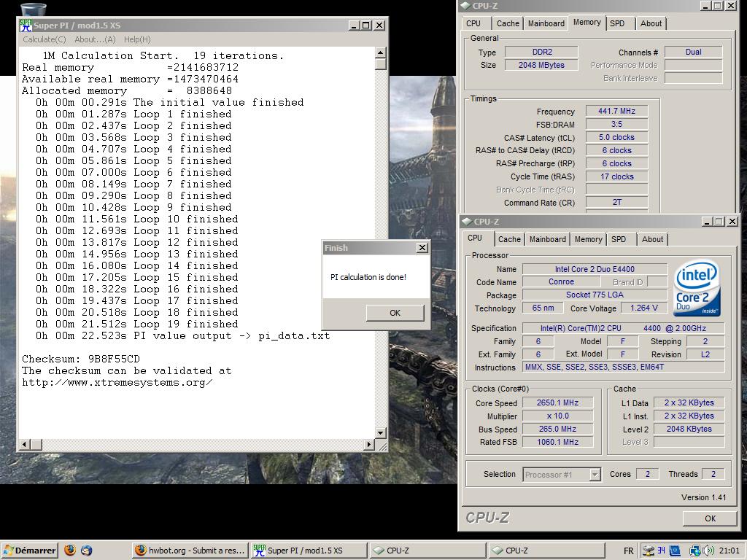
Task: Select Memory tab in upper CPU-Z window
Action: [587, 23]
